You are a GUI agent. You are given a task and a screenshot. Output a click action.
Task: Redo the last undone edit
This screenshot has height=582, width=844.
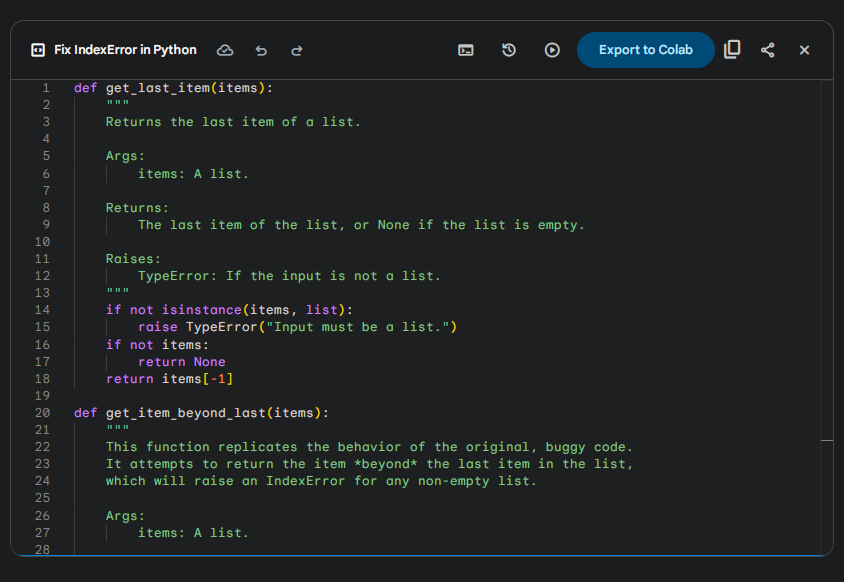tap(297, 50)
